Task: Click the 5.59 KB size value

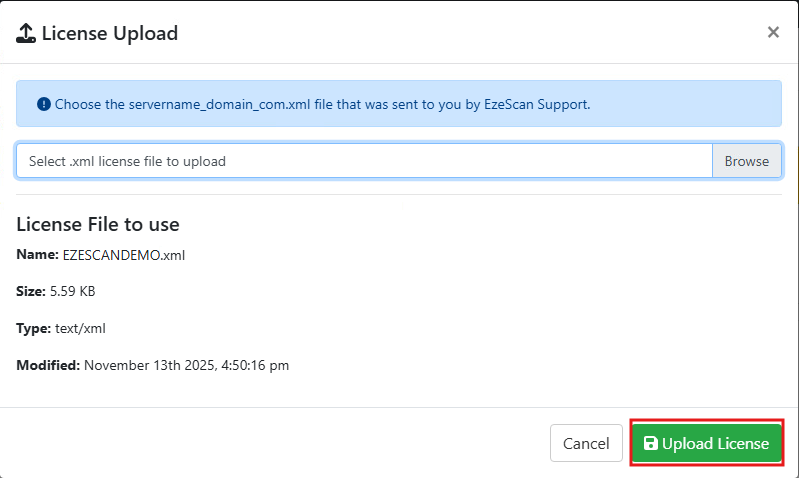Action: [x=72, y=291]
